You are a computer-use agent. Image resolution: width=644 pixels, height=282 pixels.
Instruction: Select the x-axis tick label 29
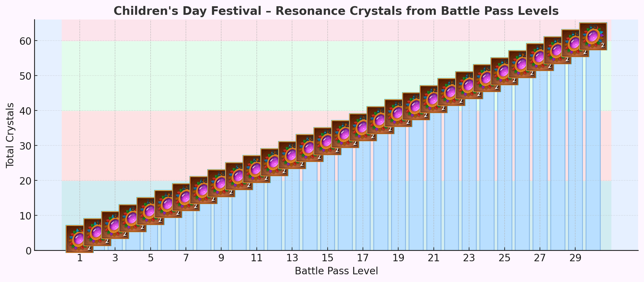tap(575, 258)
